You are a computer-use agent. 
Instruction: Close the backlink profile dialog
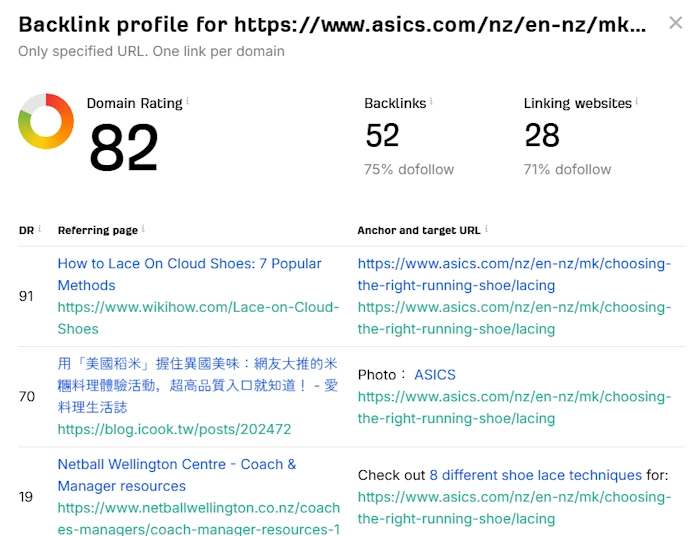tap(675, 23)
